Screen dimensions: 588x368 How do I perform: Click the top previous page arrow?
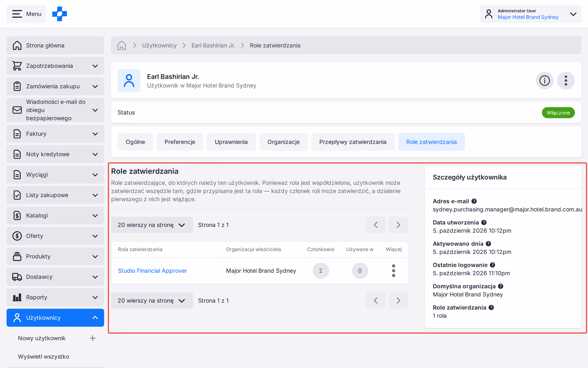point(376,225)
